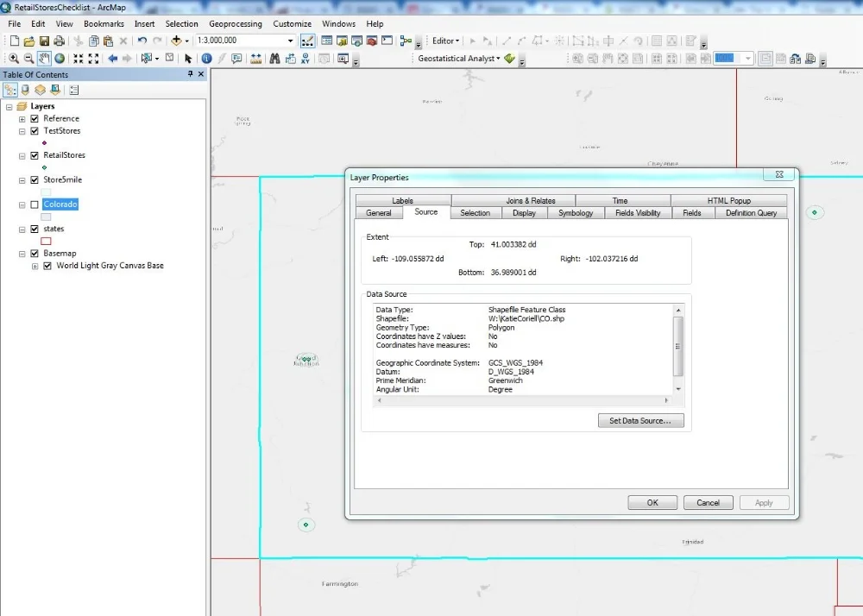Viewport: 863px width, 616px height.
Task: Toggle the Store5mile layer checkbox
Action: 35,179
